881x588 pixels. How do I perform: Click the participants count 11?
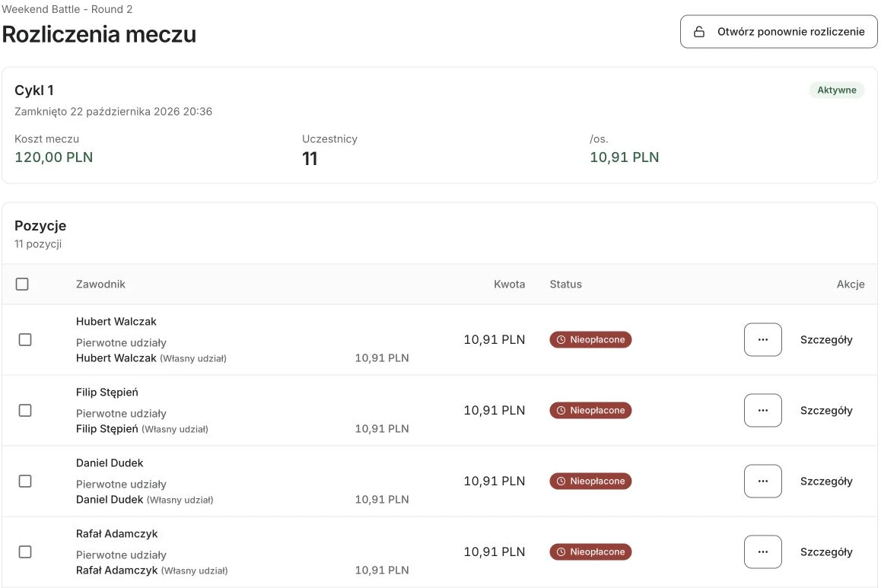coord(310,159)
